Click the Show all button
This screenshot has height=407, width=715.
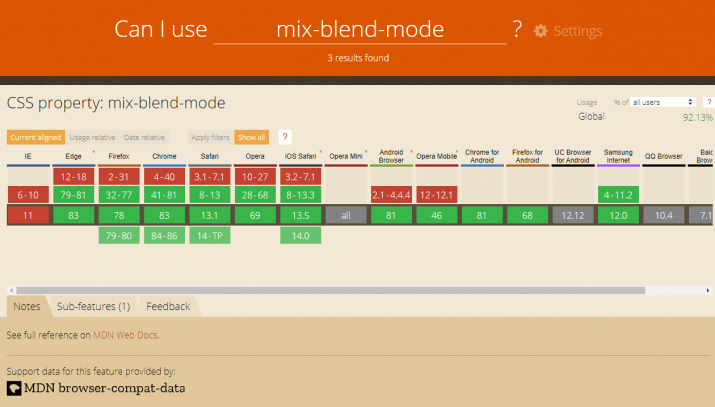pyautogui.click(x=251, y=137)
